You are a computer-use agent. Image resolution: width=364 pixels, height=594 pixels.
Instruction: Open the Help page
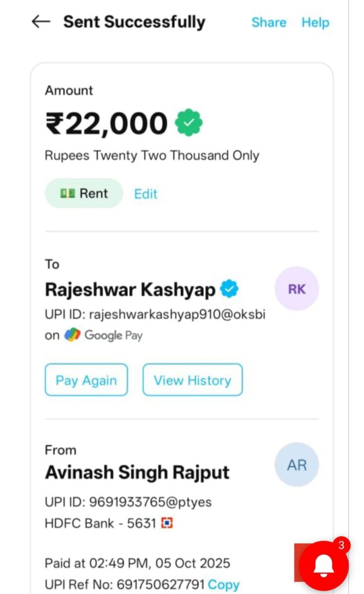315,23
